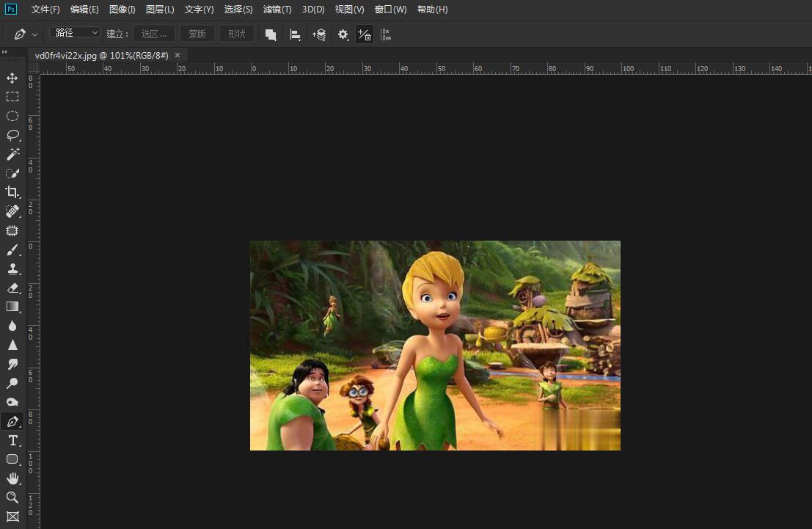
Task: Choose the Zoom magnifier tool
Action: pos(12,497)
